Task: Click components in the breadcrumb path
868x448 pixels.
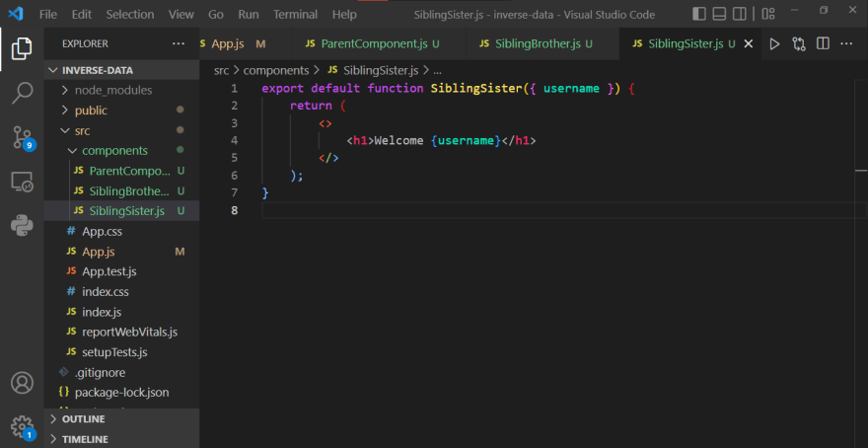Action: pos(275,70)
